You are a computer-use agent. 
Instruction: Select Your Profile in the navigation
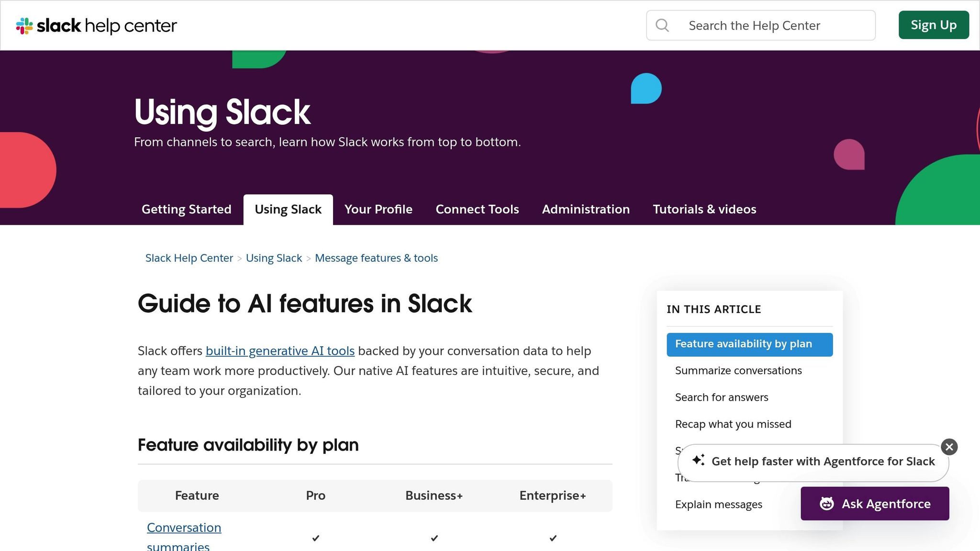(x=378, y=209)
